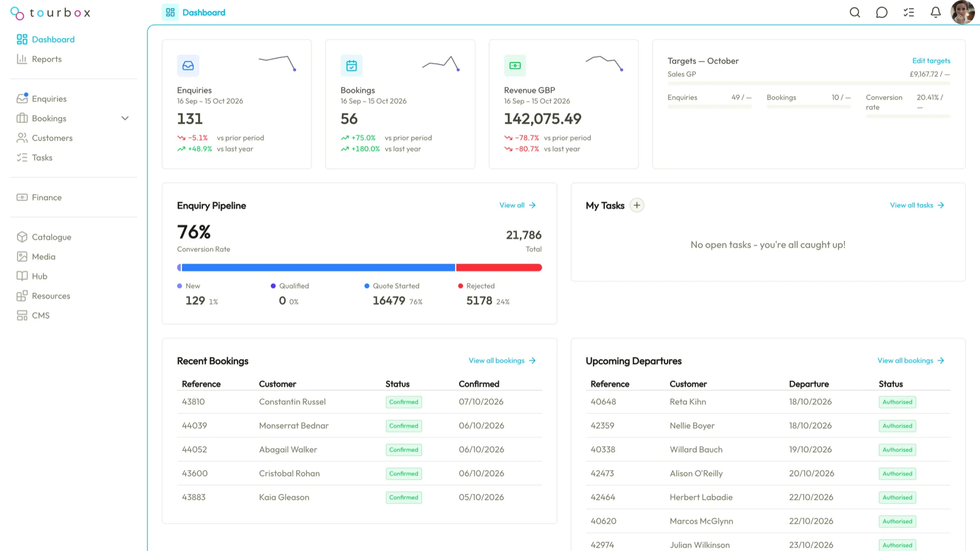Open the notifications bell
The height and width of the screenshot is (551, 980).
[x=935, y=13]
